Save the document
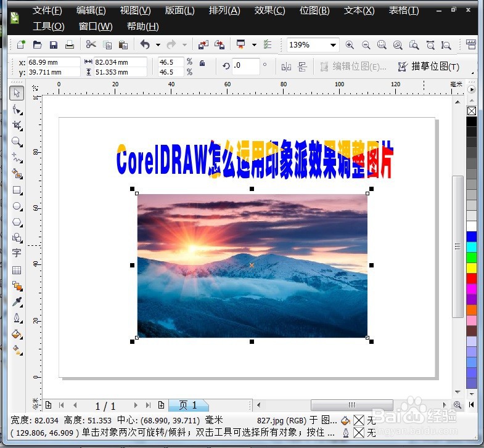 point(54,45)
